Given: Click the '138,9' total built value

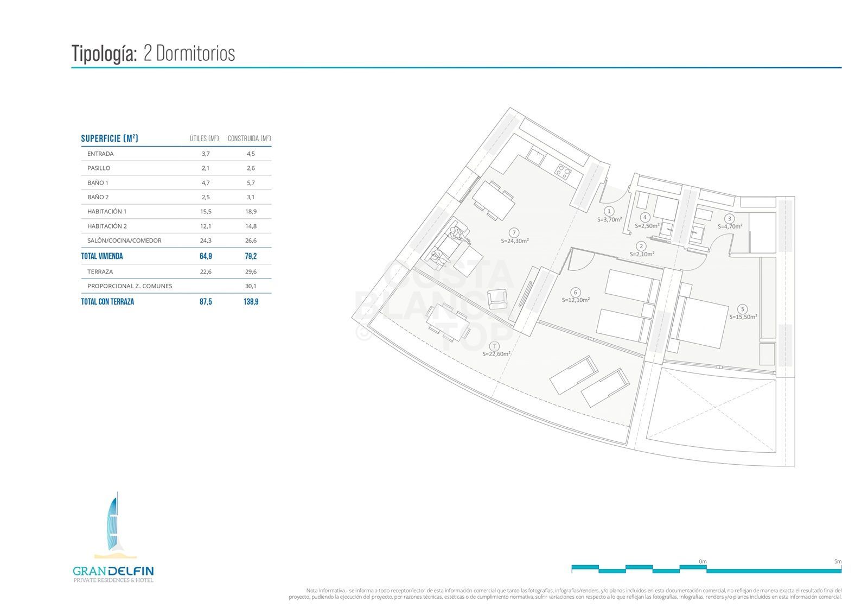Looking at the screenshot, I should [x=251, y=302].
